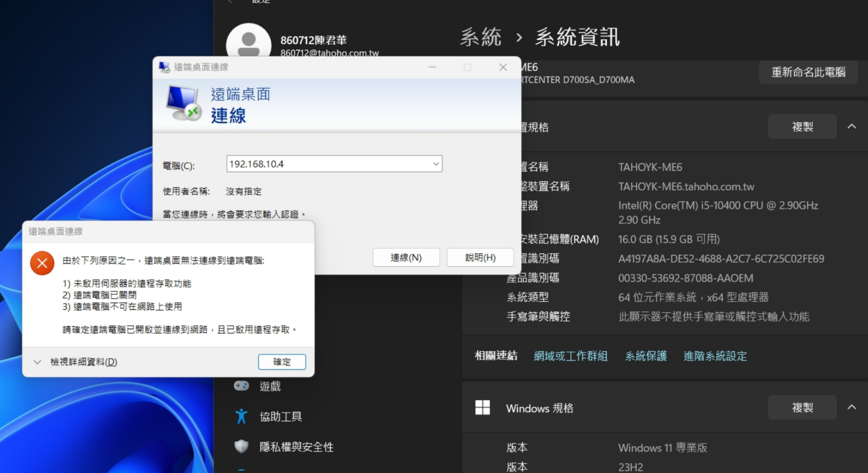
Task: Click the 系統 breadcrumb to go back
Action: [480, 37]
